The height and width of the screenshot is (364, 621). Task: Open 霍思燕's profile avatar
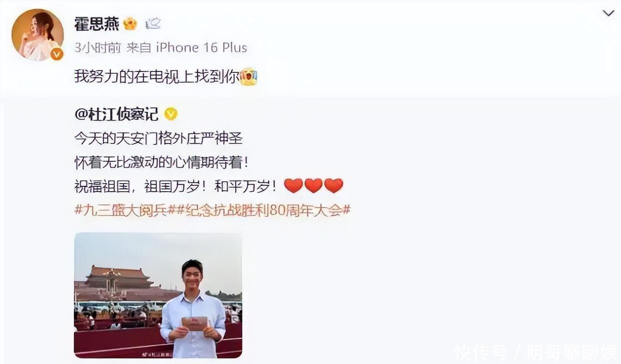(x=37, y=35)
